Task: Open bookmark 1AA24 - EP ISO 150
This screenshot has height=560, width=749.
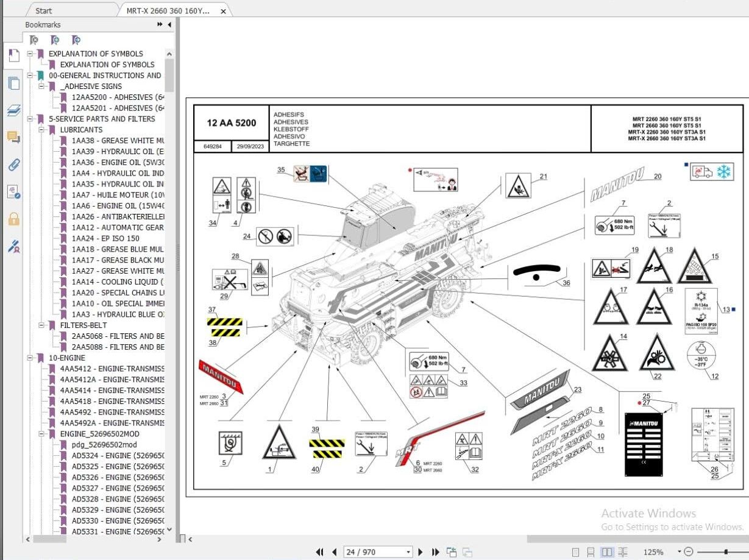Action: 105,239
